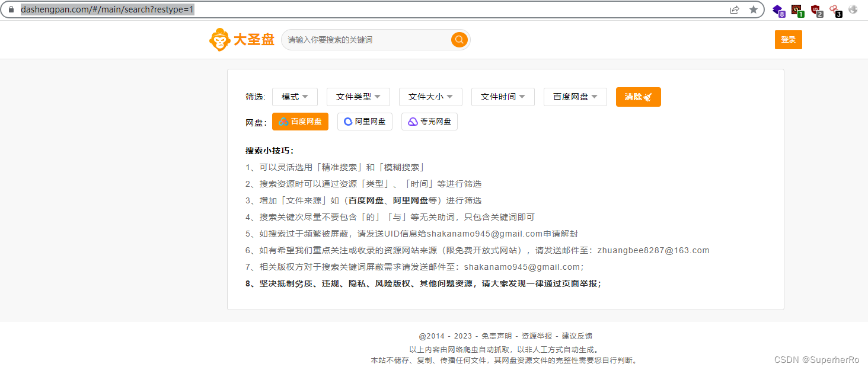Viewport: 868px width, 370px height.
Task: Click the 登录 login button
Action: click(x=788, y=40)
